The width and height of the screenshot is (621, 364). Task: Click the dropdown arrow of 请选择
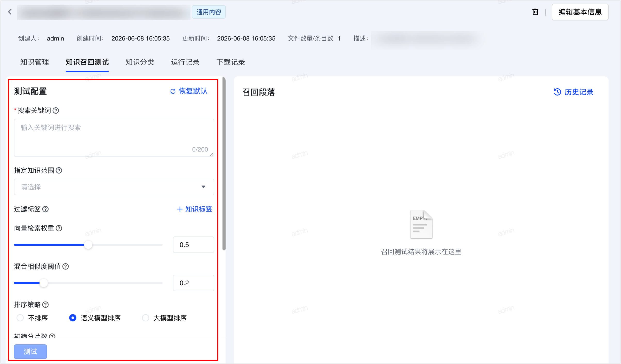[203, 187]
